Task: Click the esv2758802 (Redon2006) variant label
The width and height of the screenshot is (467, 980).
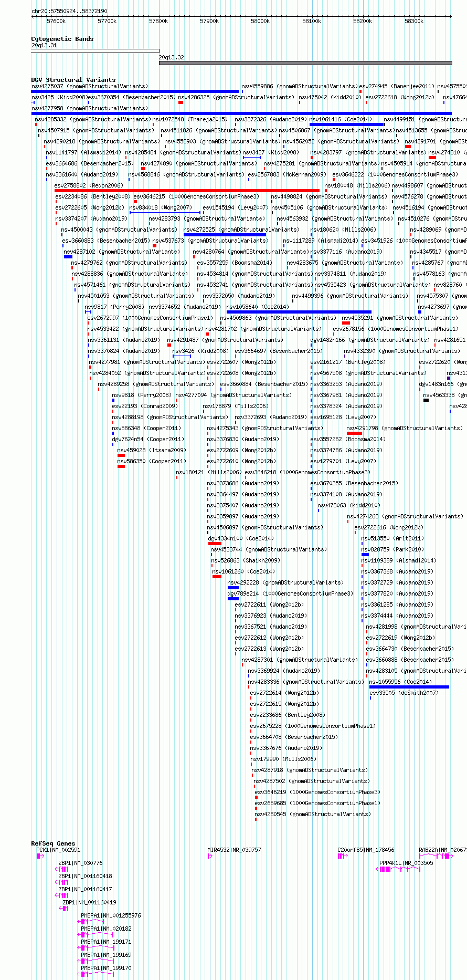Action: coord(89,185)
